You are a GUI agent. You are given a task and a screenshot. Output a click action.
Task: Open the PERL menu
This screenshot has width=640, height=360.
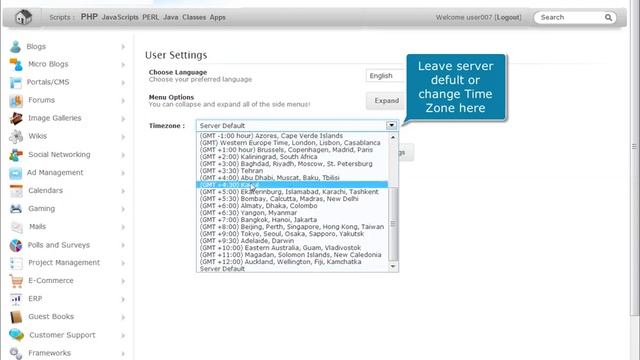point(151,17)
